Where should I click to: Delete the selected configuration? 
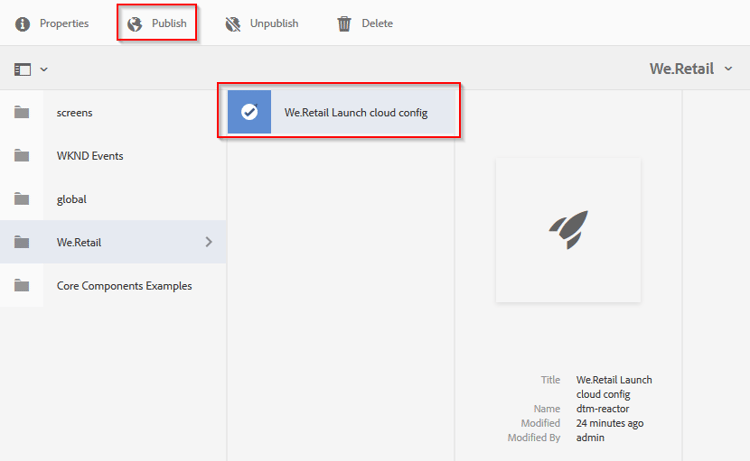click(365, 23)
